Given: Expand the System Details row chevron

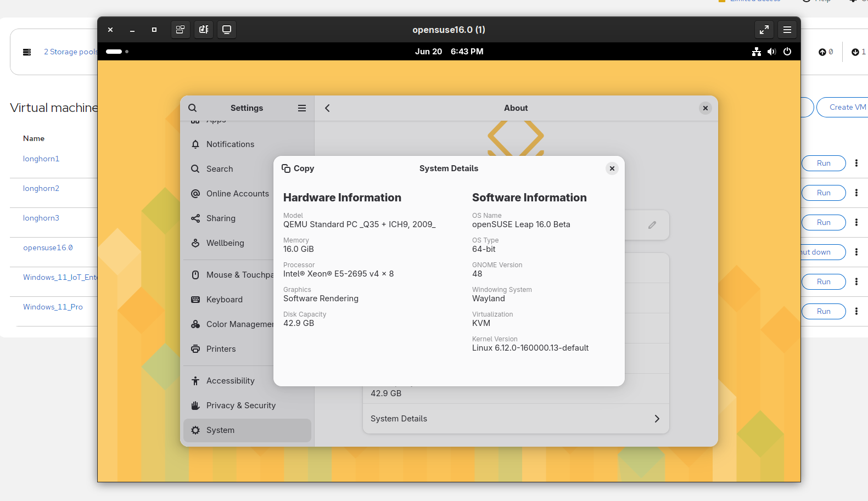Looking at the screenshot, I should click(657, 419).
